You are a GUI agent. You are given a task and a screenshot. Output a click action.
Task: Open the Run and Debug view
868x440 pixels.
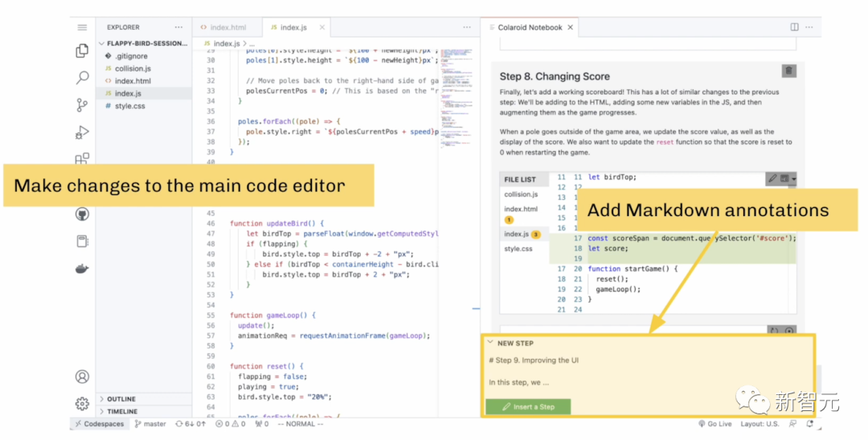(82, 132)
